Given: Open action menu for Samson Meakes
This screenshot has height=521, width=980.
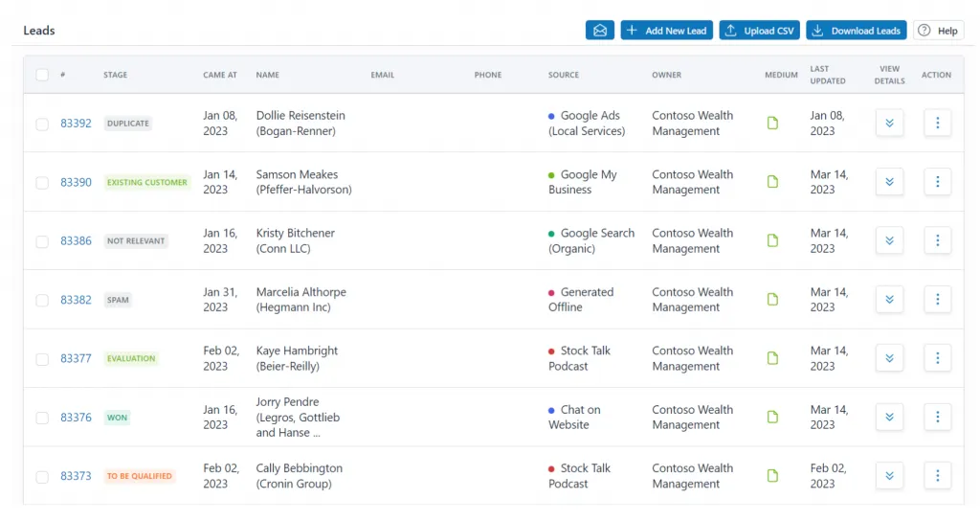Looking at the screenshot, I should coord(938,182).
